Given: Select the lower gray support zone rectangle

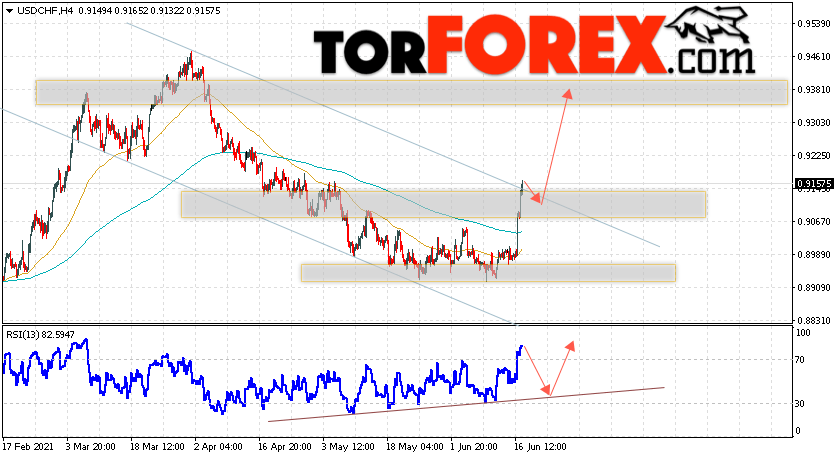Looking at the screenshot, I should pos(488,273).
